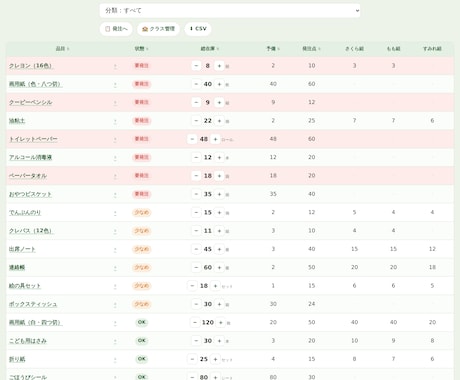Open the ペーパータオル item link
The image size is (460, 380).
[x=28, y=176]
